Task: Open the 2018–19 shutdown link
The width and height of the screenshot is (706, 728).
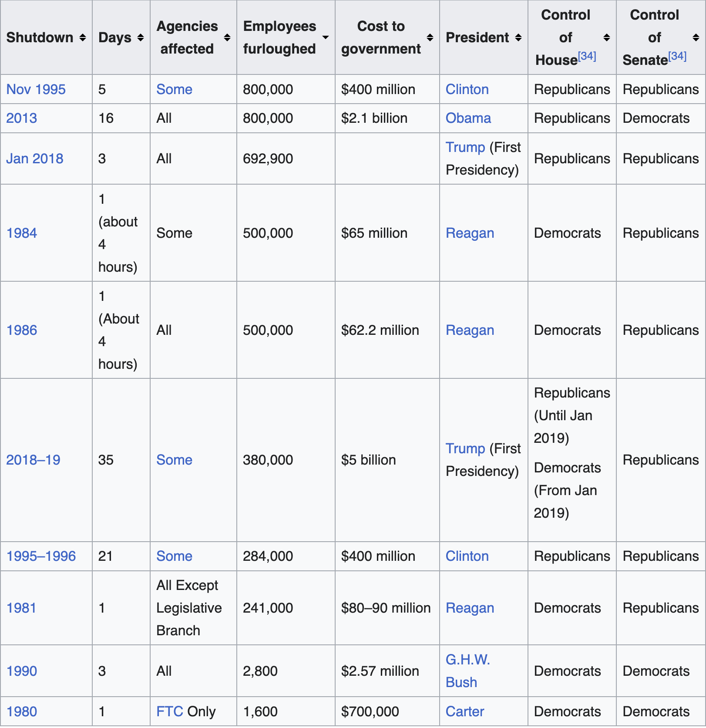Action: (x=33, y=460)
